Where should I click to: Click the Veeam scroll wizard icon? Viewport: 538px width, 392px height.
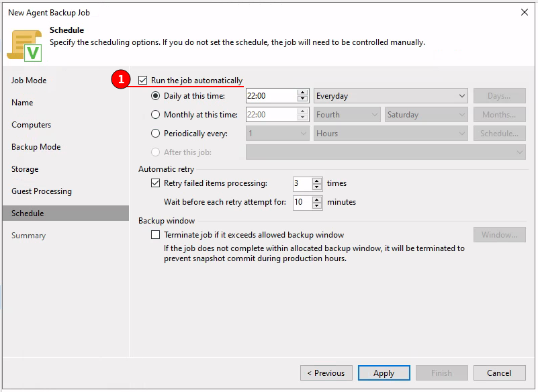[x=24, y=46]
